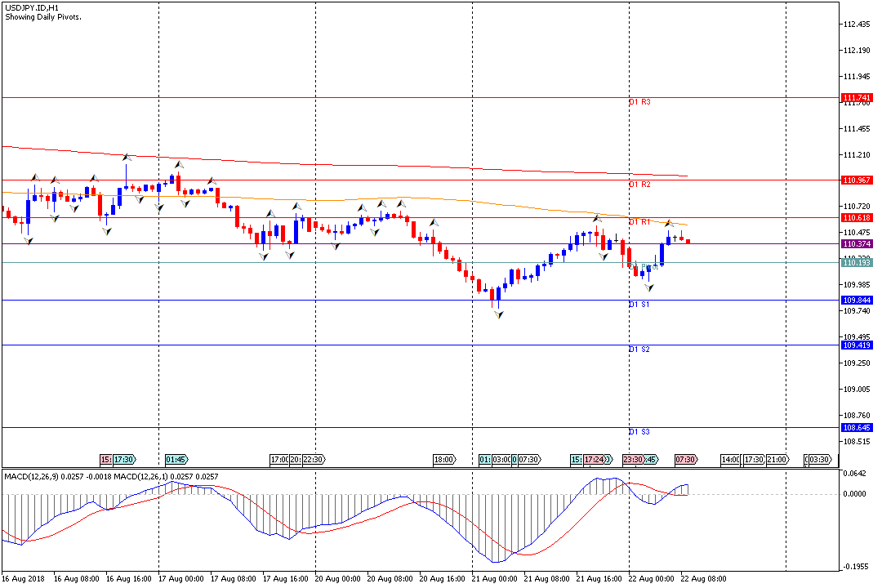The image size is (882, 588).
Task: Click the 112.190 price axis value
Action: coord(857,51)
